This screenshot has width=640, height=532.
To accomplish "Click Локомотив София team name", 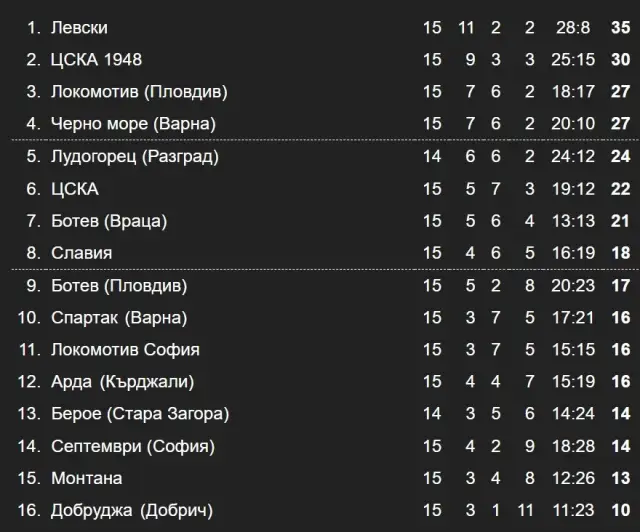I will (x=125, y=350).
